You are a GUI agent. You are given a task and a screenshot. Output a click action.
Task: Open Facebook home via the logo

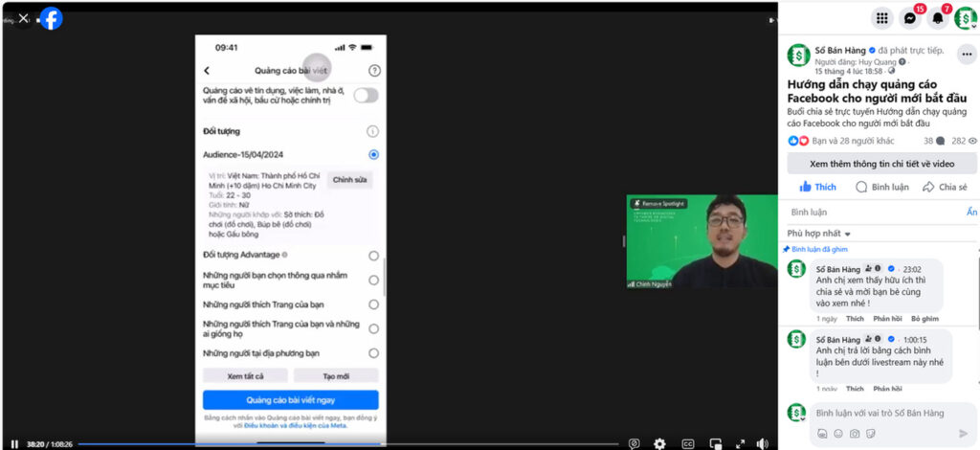click(x=52, y=18)
